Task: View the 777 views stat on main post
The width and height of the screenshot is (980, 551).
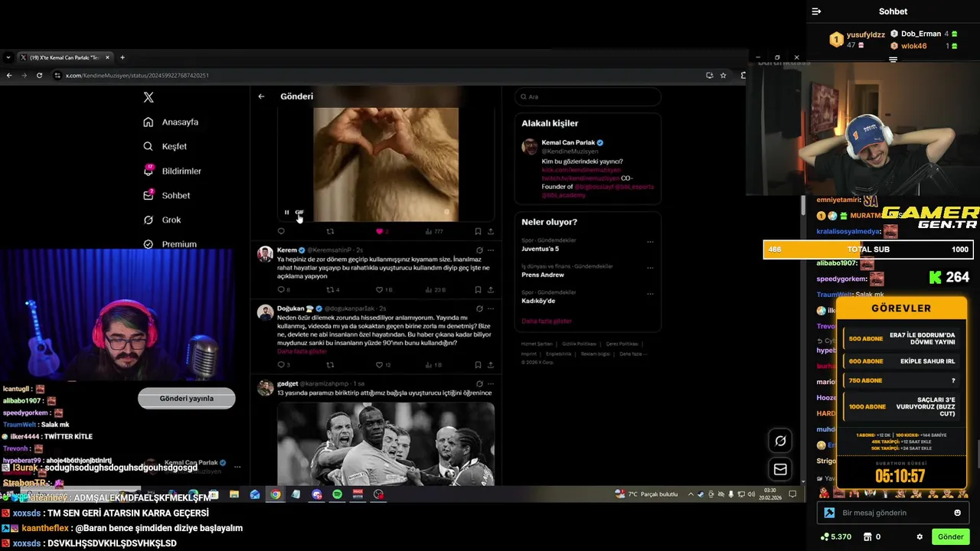Action: [434, 231]
